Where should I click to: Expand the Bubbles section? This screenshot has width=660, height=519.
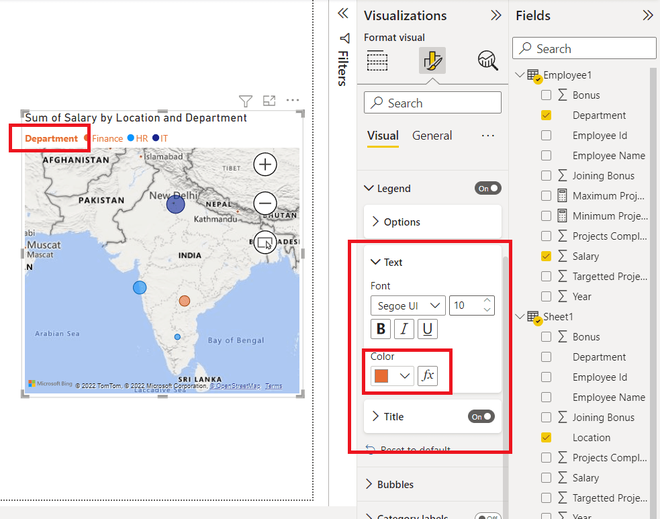point(433,484)
